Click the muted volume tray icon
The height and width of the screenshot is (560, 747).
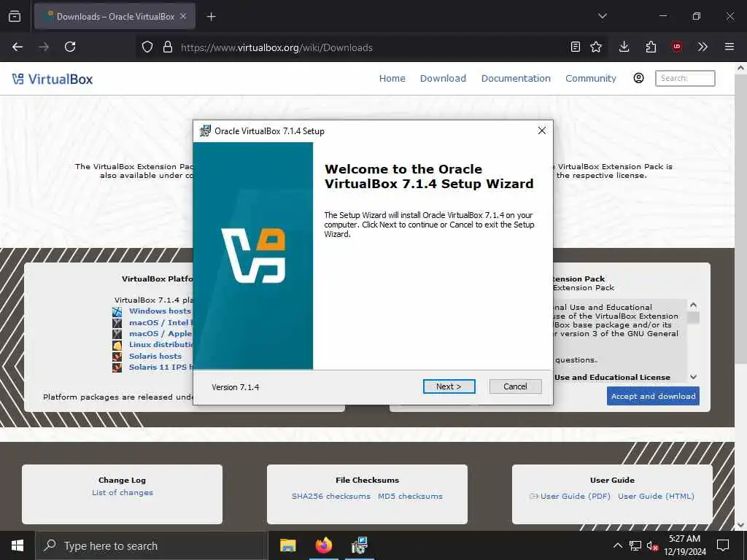coord(652,545)
